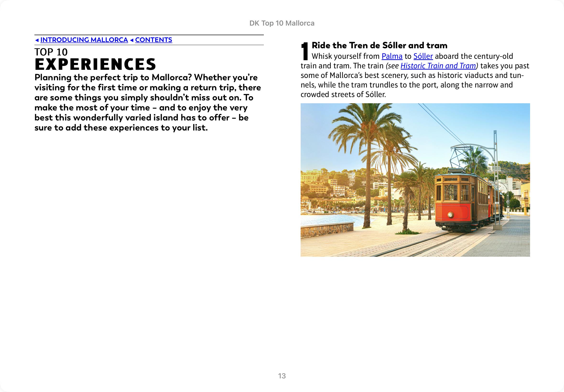
Task: Click the TOP 10 heading text
Action: (51, 52)
